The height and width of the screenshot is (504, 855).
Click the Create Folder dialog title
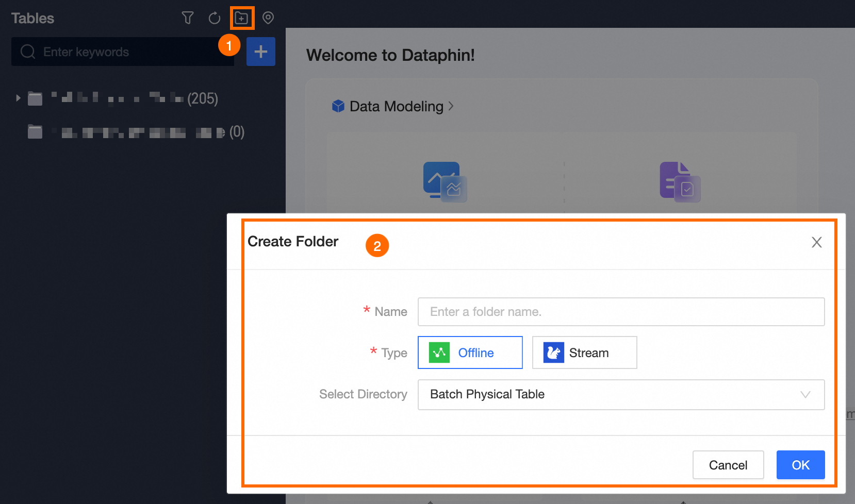(x=293, y=241)
